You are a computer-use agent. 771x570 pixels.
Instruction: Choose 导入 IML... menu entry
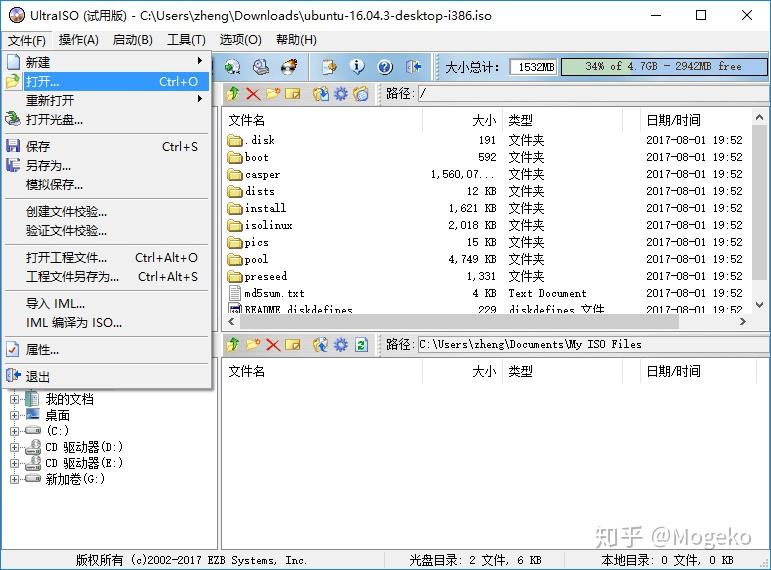(x=107, y=304)
